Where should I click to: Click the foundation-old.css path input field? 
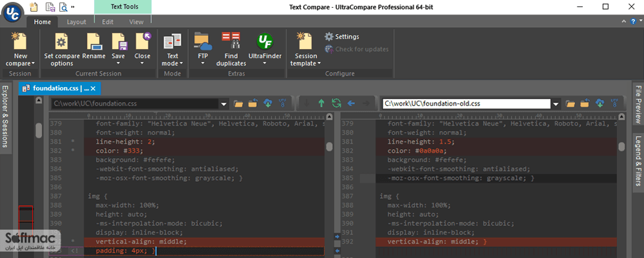tap(466, 104)
